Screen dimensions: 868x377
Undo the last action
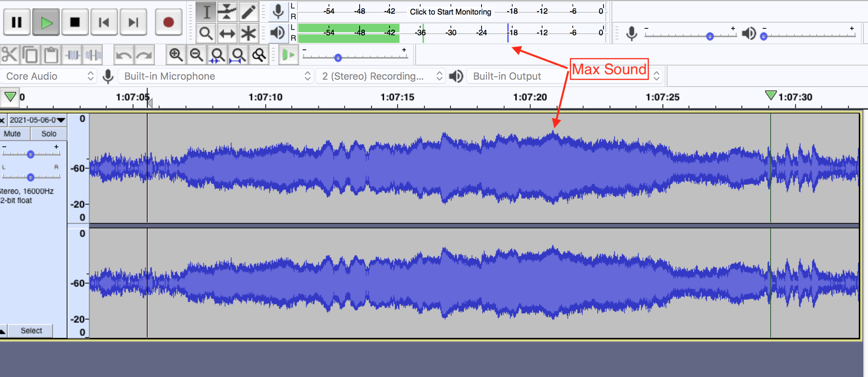point(123,55)
